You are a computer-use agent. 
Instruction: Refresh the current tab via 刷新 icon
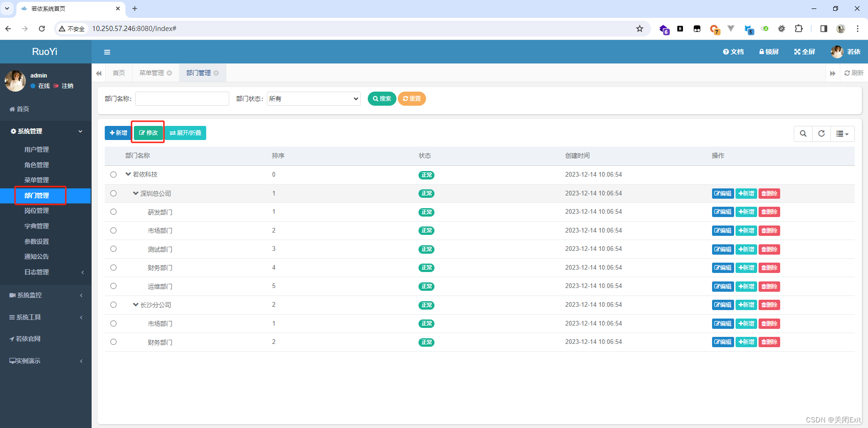(x=853, y=73)
